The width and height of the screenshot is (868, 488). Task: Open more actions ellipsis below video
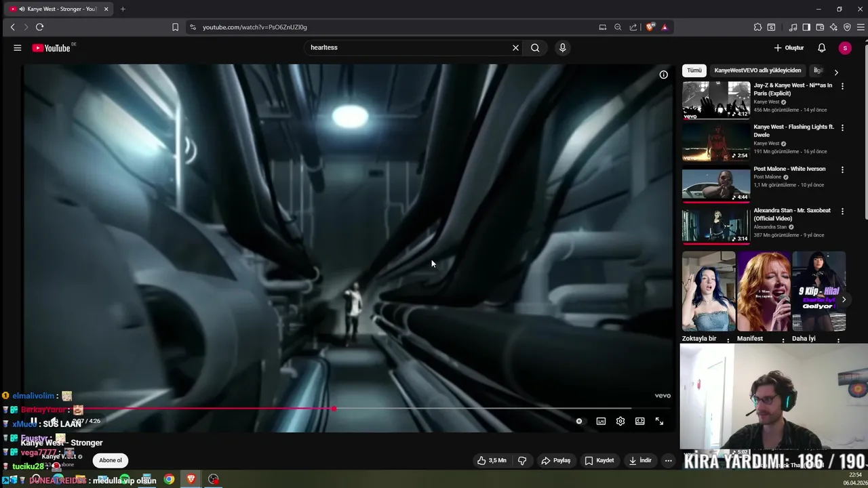point(668,460)
